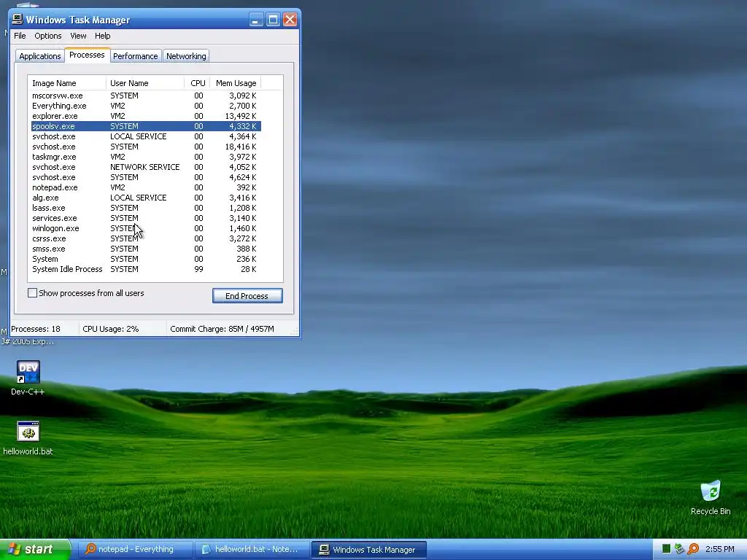Select the spoolsv.exe process row

point(146,126)
